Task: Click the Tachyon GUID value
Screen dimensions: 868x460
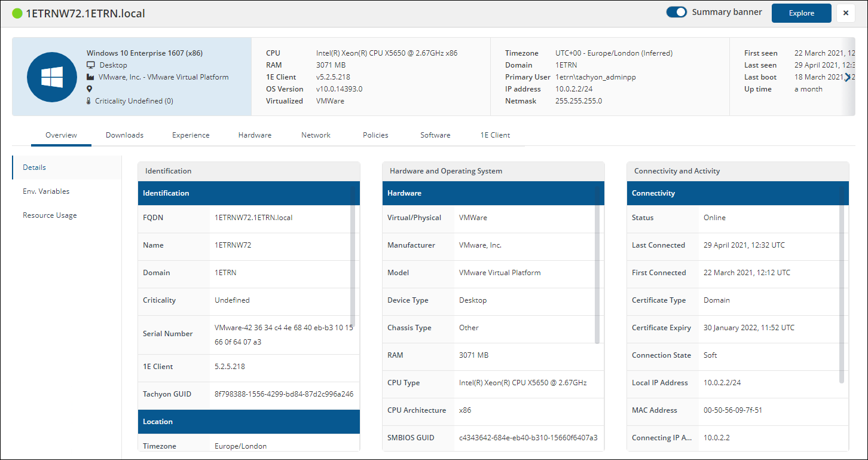Action: coord(284,394)
